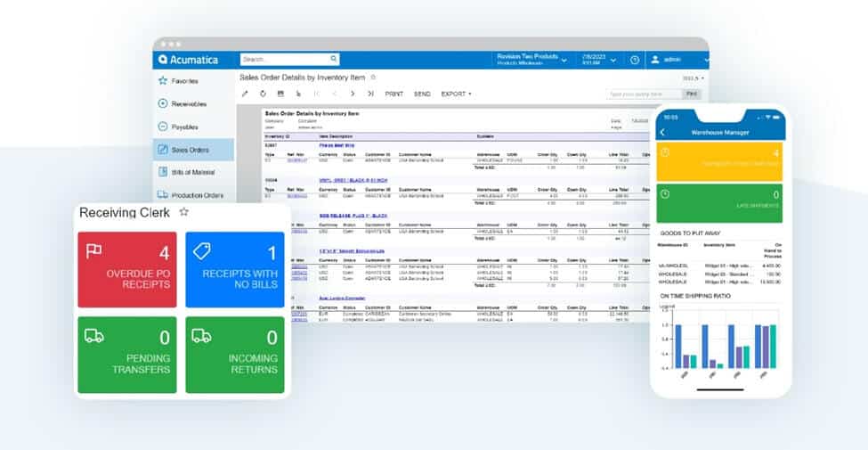Go to previous page of the report
Image resolution: width=868 pixels, height=450 pixels.
click(x=335, y=94)
